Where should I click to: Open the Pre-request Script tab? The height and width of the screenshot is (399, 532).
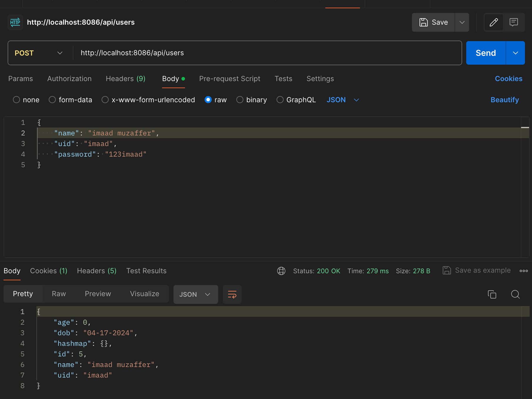(x=230, y=79)
